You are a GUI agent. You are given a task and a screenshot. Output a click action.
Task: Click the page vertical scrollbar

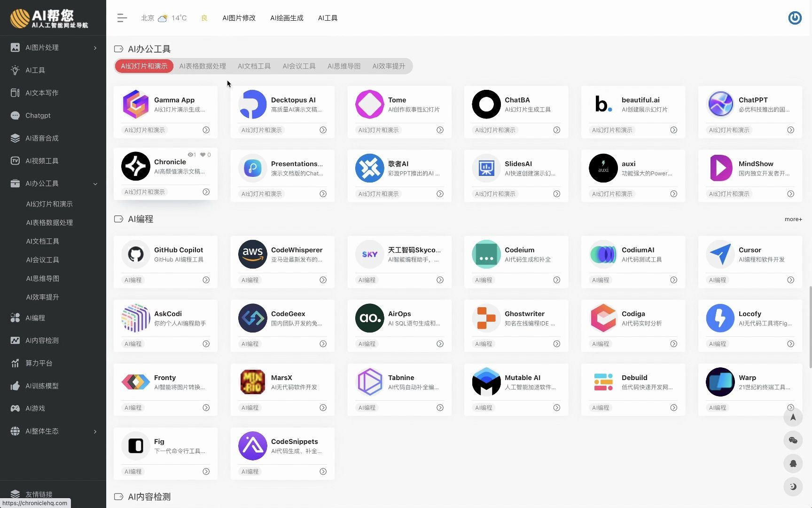click(810, 327)
